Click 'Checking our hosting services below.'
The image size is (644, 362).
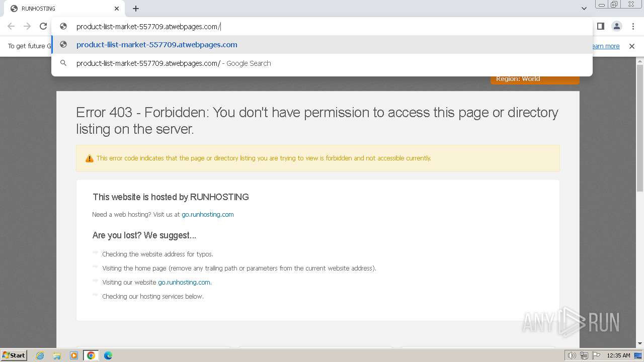tap(153, 296)
